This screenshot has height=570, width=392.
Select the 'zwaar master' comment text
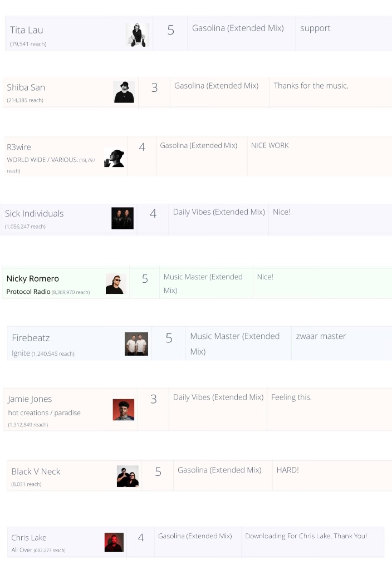321,336
